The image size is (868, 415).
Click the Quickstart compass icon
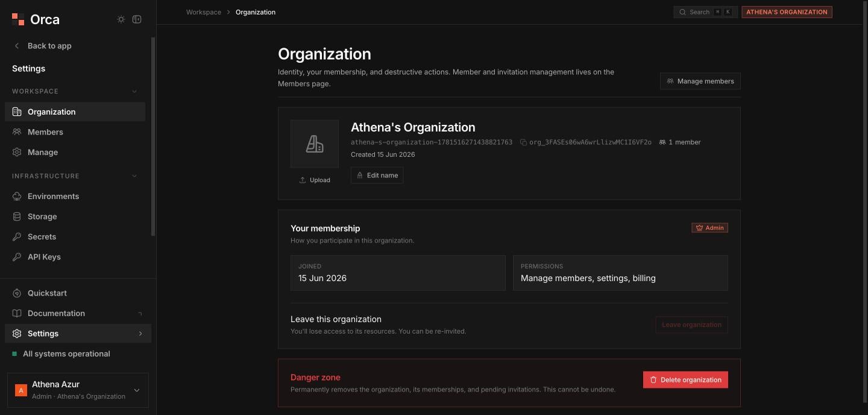pyautogui.click(x=17, y=293)
